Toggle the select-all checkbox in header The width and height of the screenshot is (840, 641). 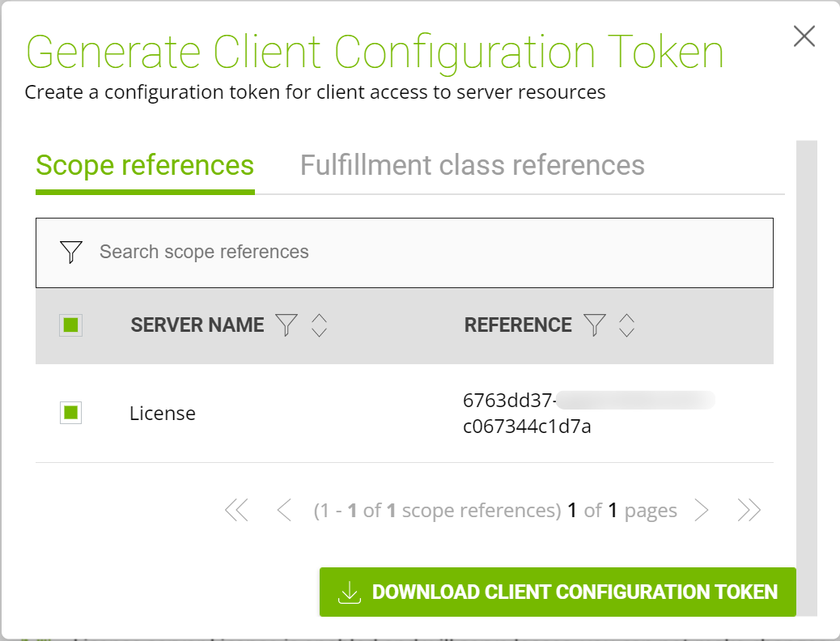[x=71, y=325]
